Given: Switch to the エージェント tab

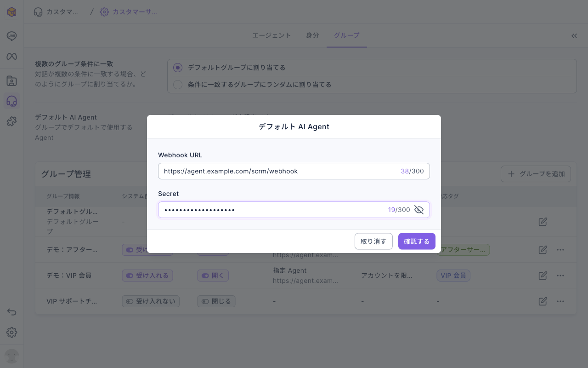Looking at the screenshot, I should click(271, 35).
